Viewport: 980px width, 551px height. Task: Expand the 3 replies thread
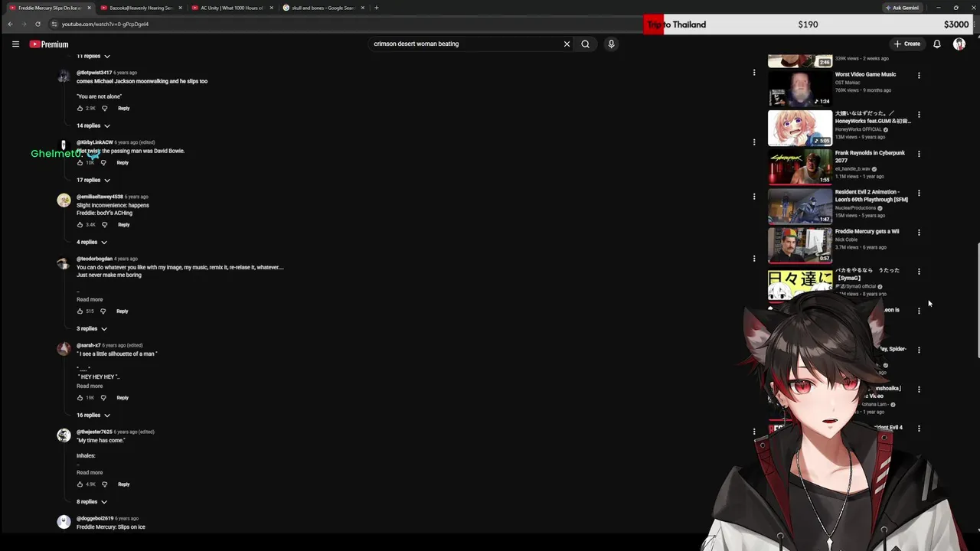point(91,328)
